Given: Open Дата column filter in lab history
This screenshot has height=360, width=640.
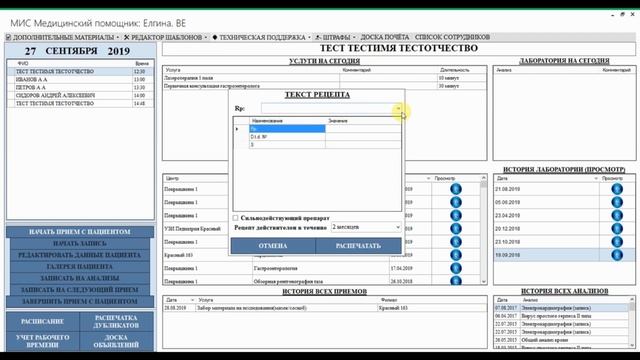Looking at the screenshot, I should (x=596, y=178).
